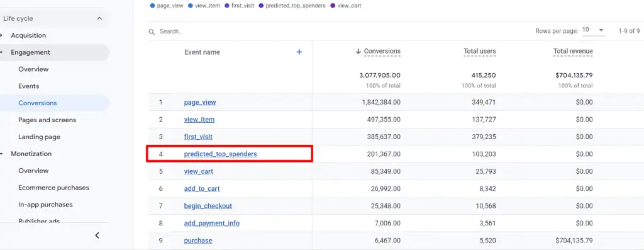
Task: Click the 1-9 of 9 pagination text
Action: click(629, 31)
